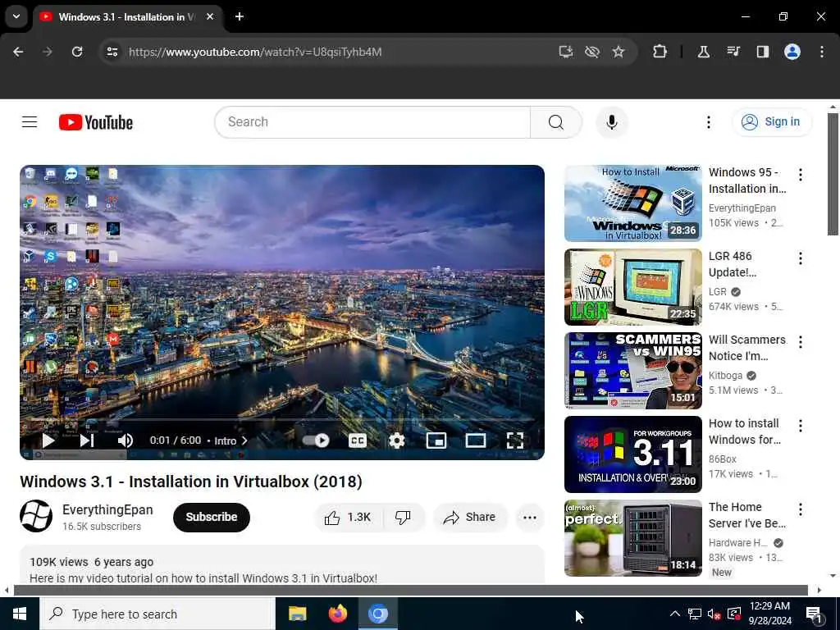Open the LGR 486 Update thumbnail
The width and height of the screenshot is (840, 630).
(x=632, y=286)
